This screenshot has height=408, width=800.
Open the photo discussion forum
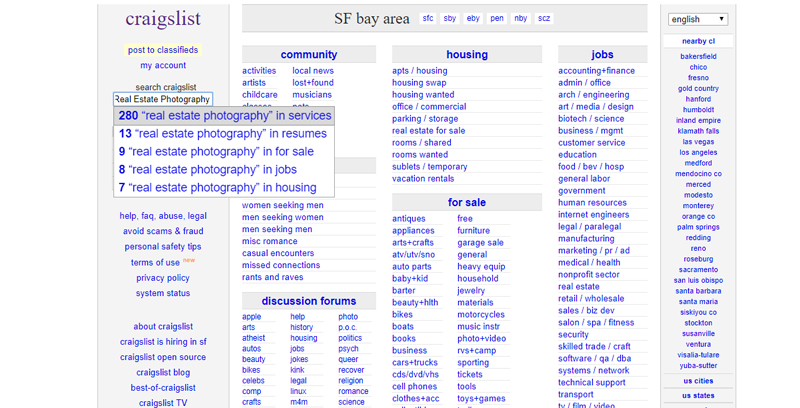tap(348, 317)
